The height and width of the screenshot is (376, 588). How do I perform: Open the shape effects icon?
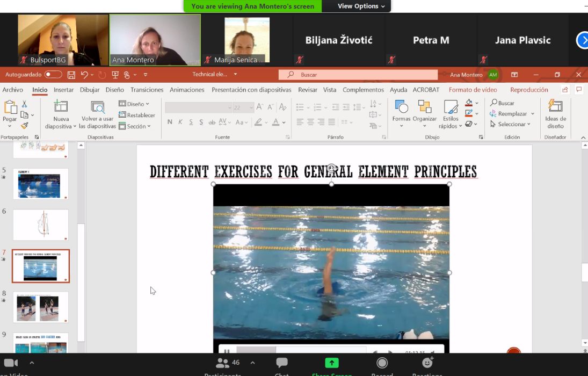469,124
